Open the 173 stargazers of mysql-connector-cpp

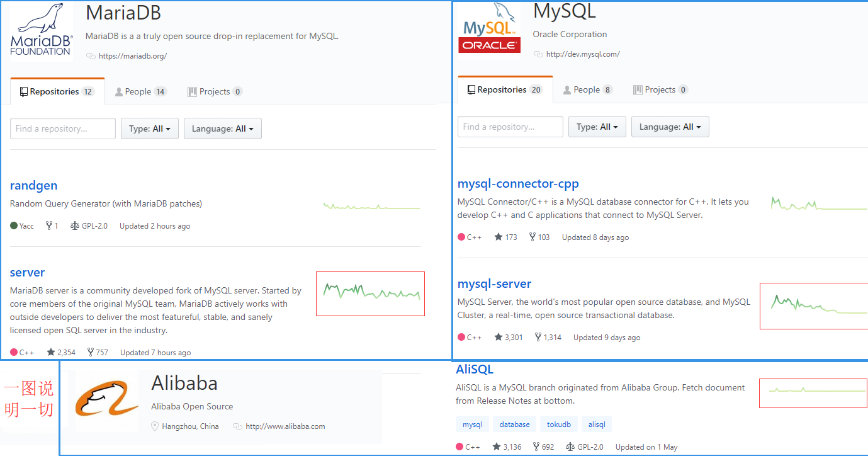[x=505, y=237]
